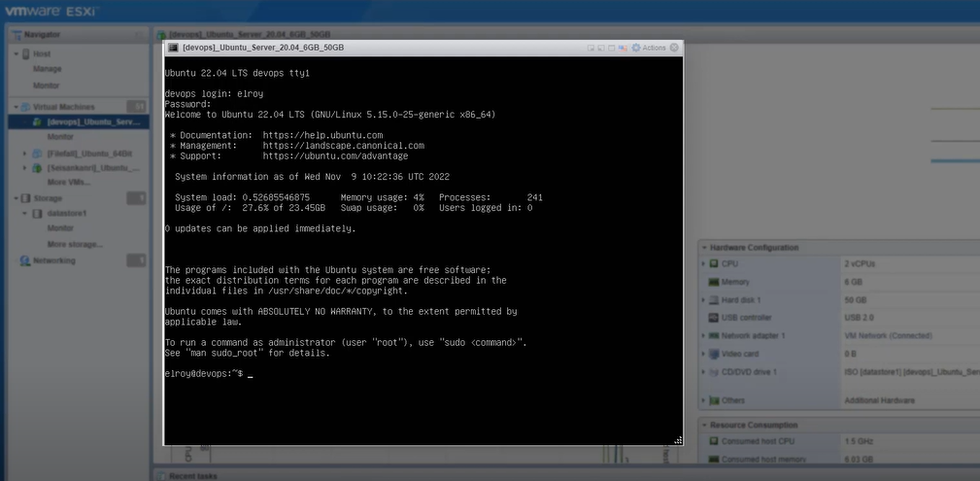Click the Storage icon in Navigator
Image resolution: width=980 pixels, height=481 pixels.
click(25, 198)
